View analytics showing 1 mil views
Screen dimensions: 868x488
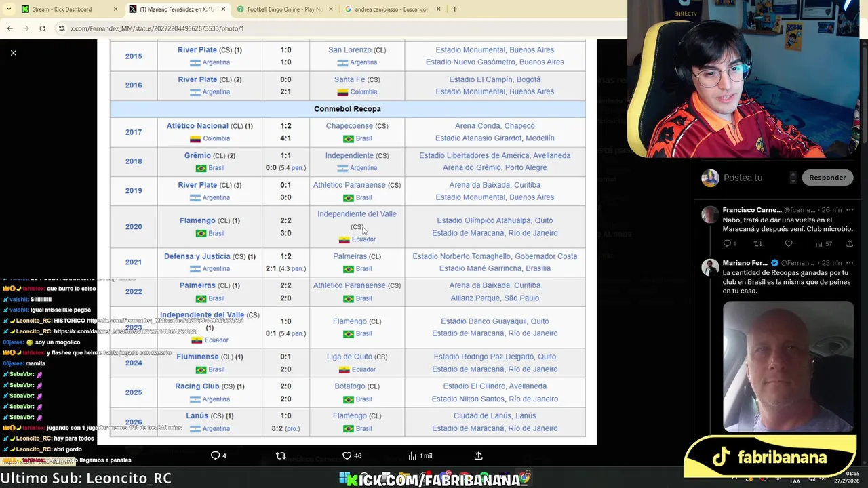click(x=420, y=455)
